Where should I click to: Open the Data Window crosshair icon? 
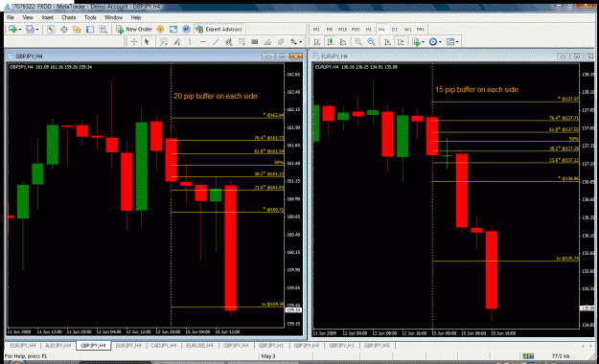[64, 30]
